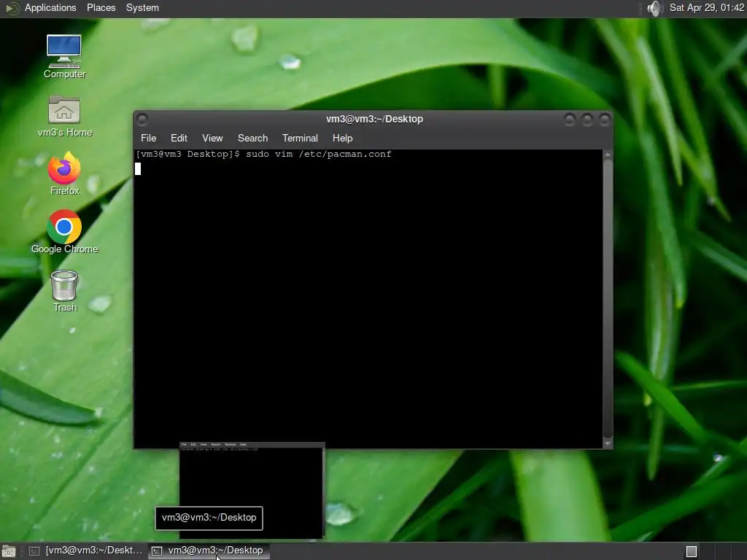The image size is (747, 560).
Task: Launch Firefox from the desktop
Action: pos(64,174)
